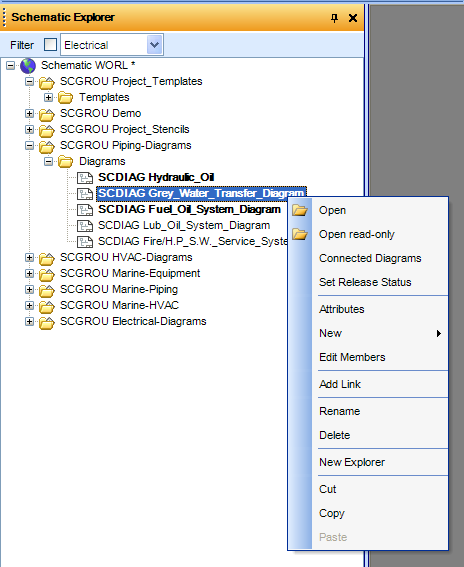
Task: Click the globe icon for Schematic WORL
Action: point(28,66)
